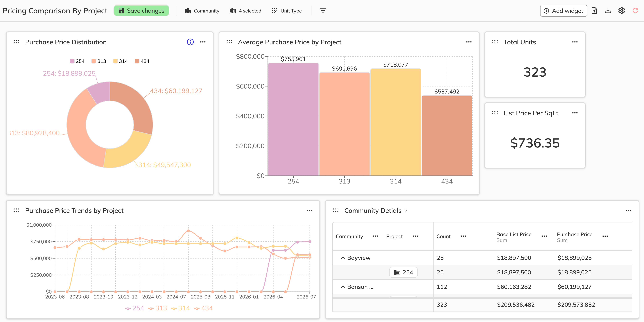Open the Community filter

[202, 11]
